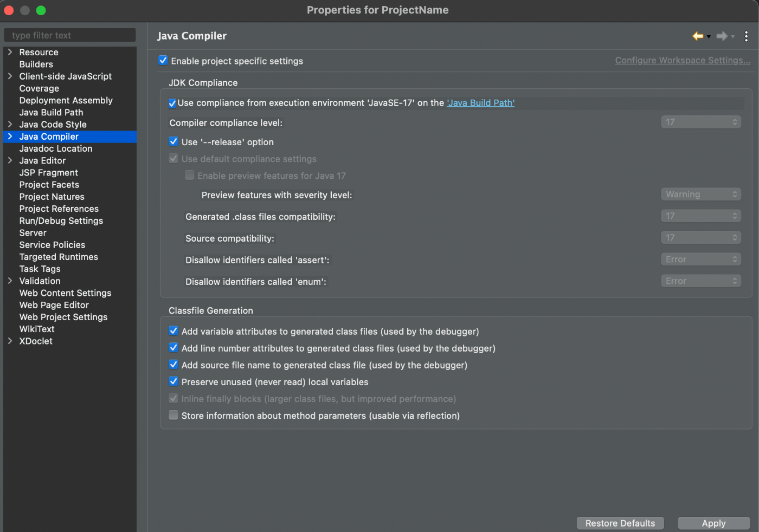Click the type filter text field
This screenshot has height=532, width=759.
(70, 35)
